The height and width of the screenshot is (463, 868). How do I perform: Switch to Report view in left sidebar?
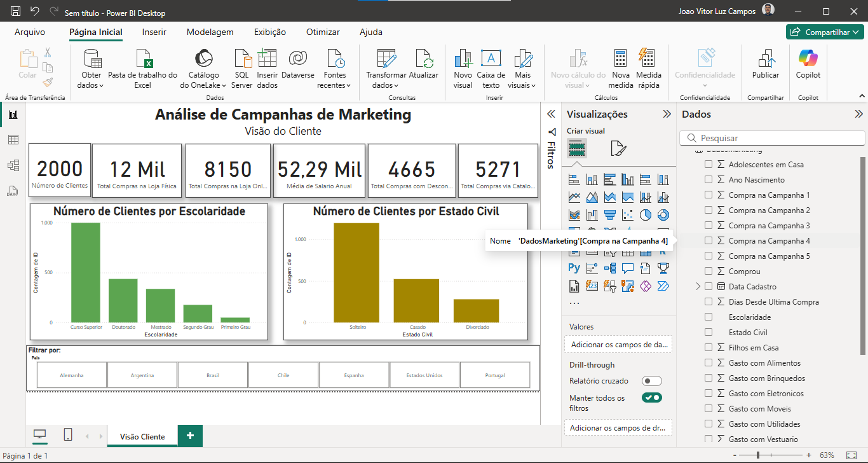[x=13, y=114]
